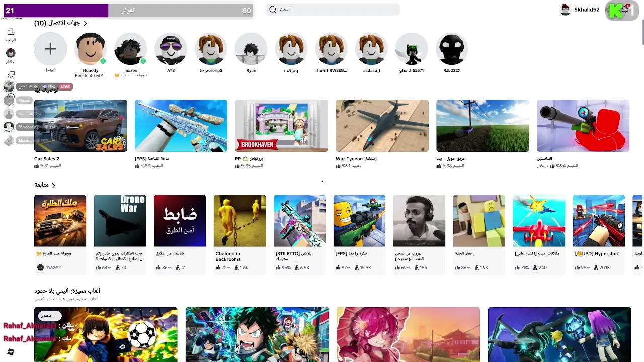Click the plus button to add connections
The width and height of the screenshot is (644, 362).
(50, 49)
